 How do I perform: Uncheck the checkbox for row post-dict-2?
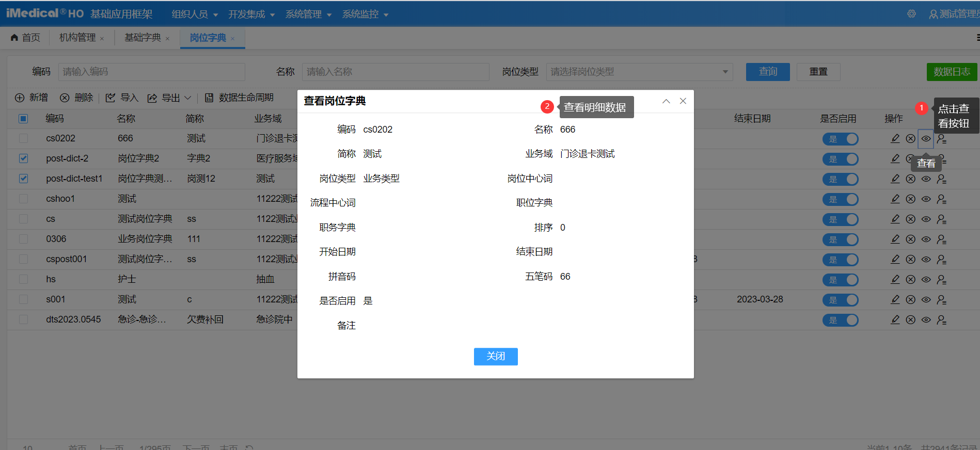tap(23, 158)
